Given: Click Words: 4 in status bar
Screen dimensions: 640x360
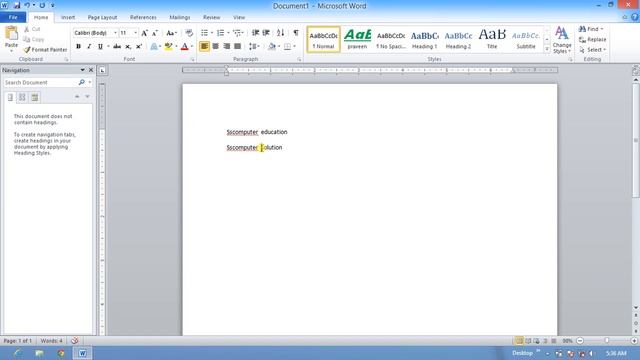Looking at the screenshot, I should [x=51, y=340].
